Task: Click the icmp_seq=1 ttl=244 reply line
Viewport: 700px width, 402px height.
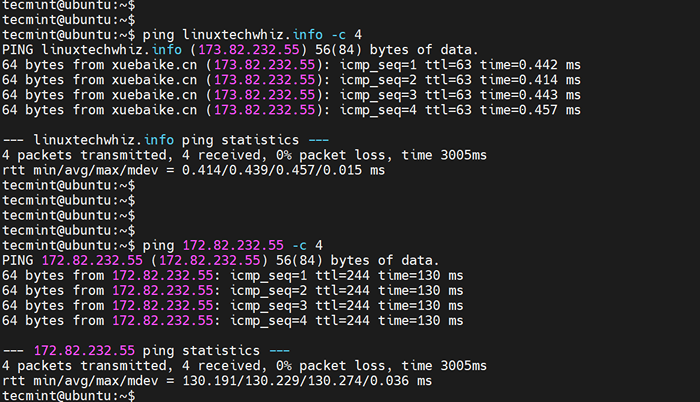Action: point(232,275)
